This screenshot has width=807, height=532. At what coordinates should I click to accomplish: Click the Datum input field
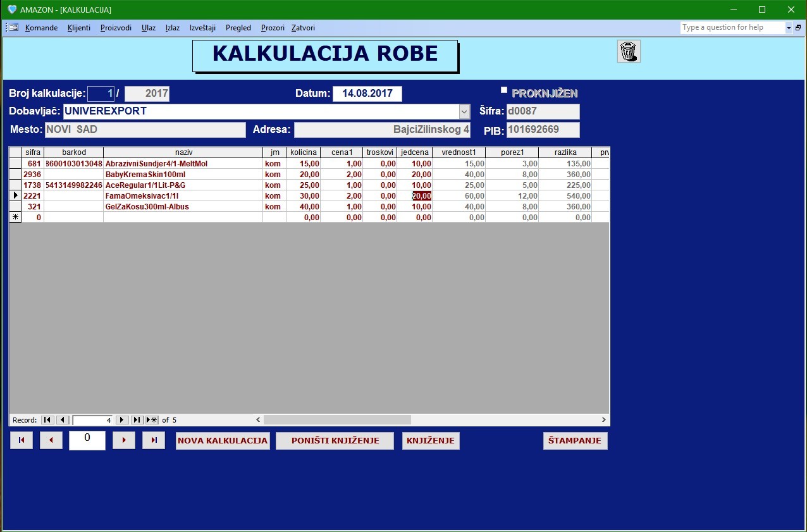click(367, 94)
